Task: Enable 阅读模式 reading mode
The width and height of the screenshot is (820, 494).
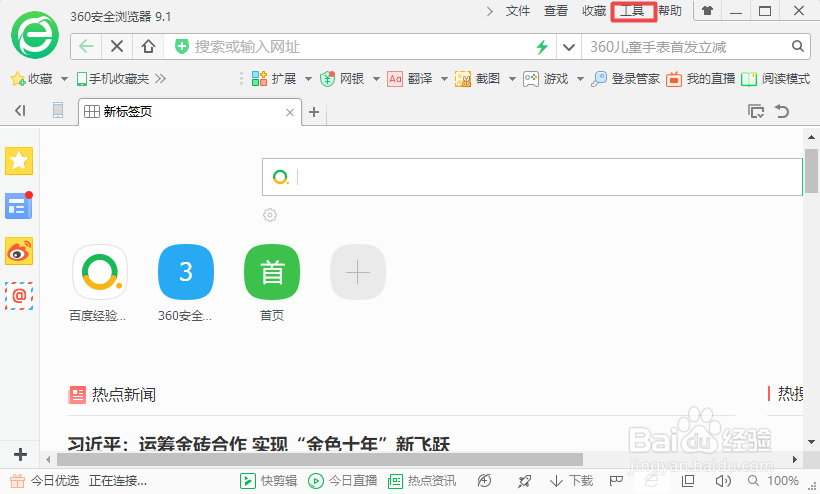Action: click(x=776, y=79)
